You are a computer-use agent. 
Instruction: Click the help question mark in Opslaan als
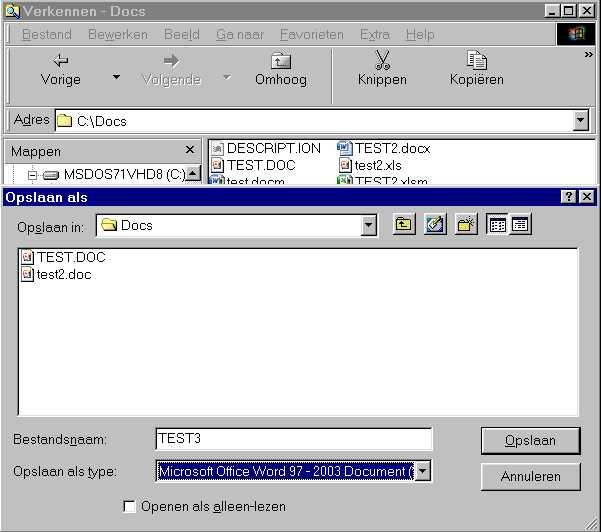[568, 197]
